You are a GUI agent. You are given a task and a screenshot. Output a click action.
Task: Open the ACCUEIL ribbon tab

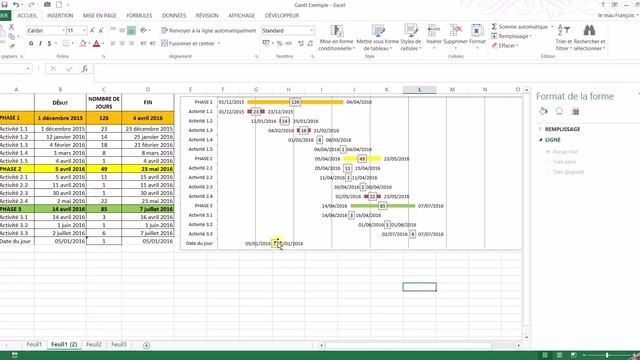(27, 16)
